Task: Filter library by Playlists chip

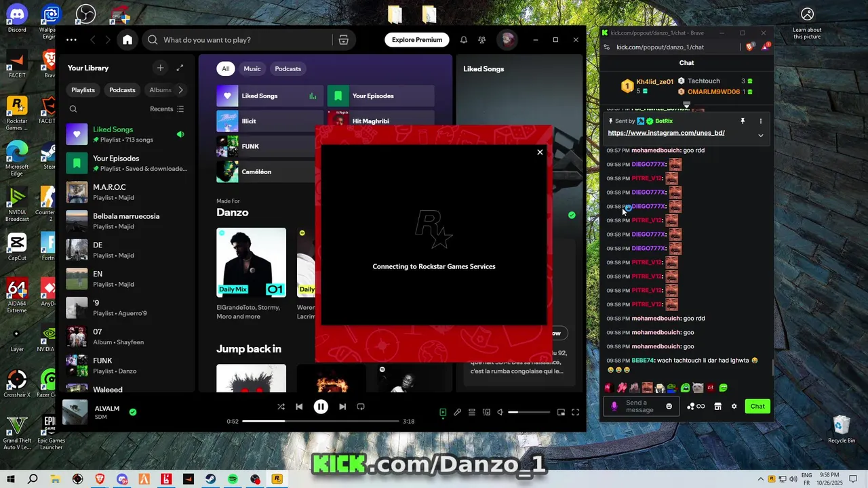Action: 83,89
